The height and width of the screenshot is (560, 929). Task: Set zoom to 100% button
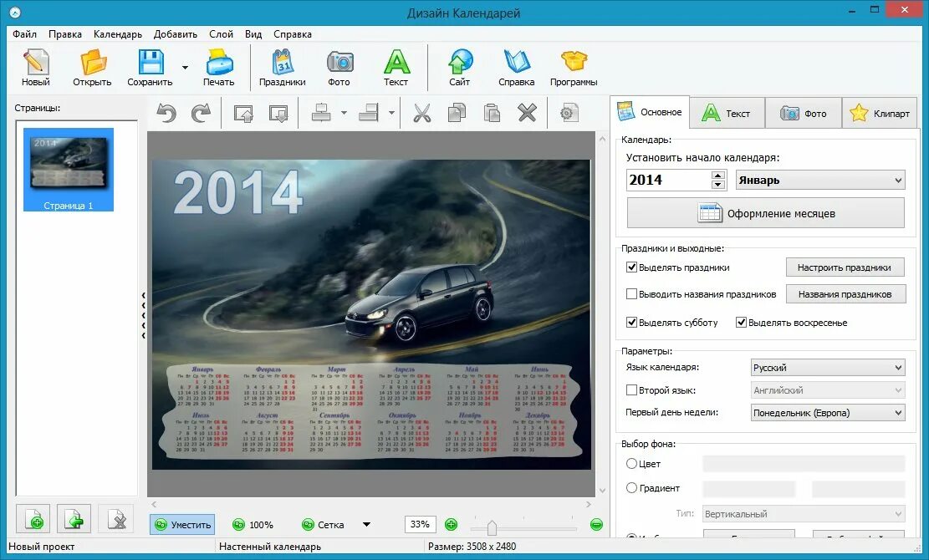point(253,525)
